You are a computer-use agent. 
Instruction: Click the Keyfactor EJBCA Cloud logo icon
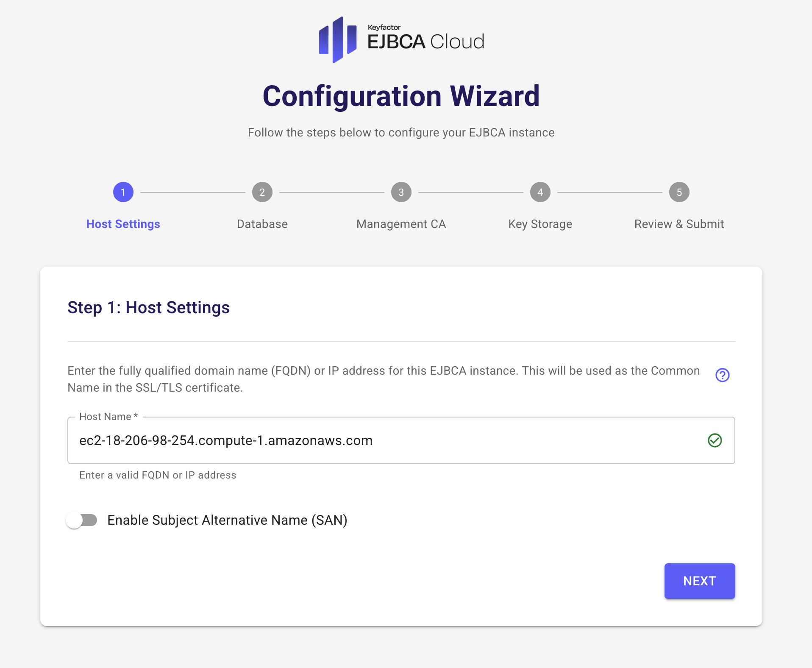click(338, 40)
